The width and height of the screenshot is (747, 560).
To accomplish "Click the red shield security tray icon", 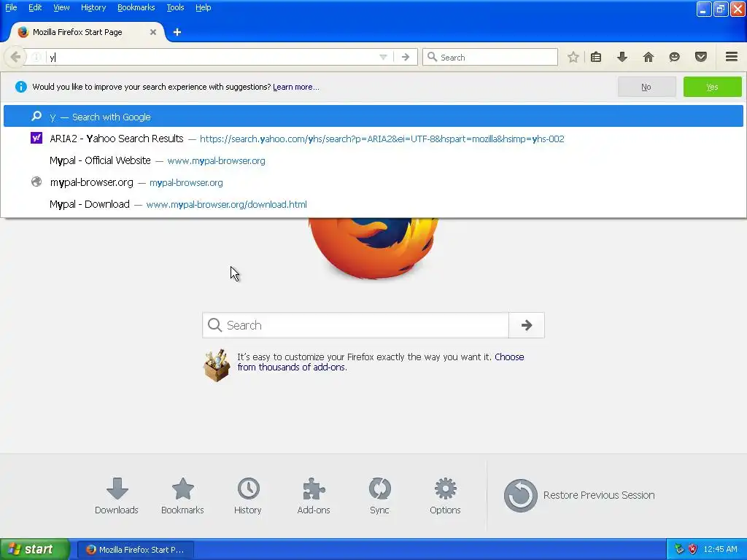I will point(692,549).
